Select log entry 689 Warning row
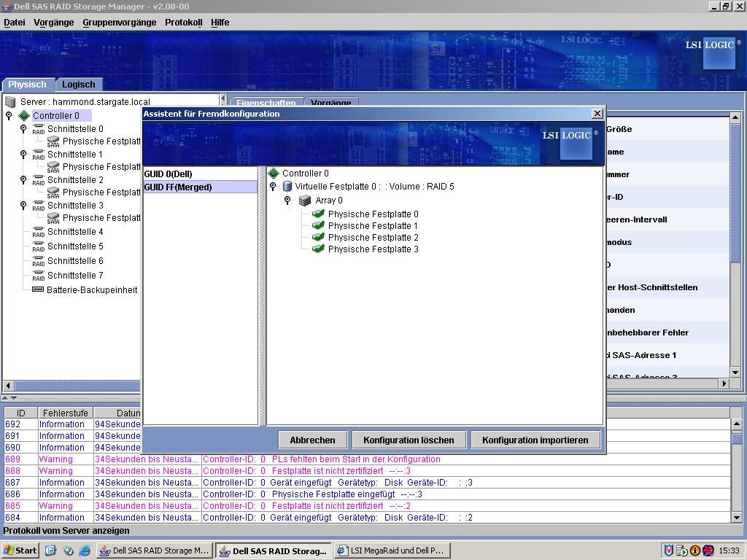The height and width of the screenshot is (560, 747). pyautogui.click(x=367, y=459)
